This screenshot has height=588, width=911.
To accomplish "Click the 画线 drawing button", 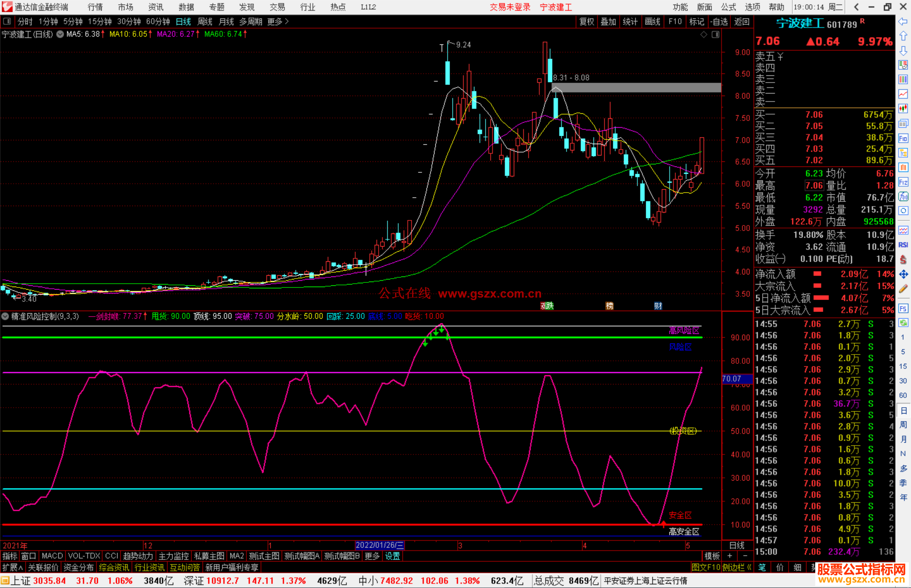I will (652, 21).
